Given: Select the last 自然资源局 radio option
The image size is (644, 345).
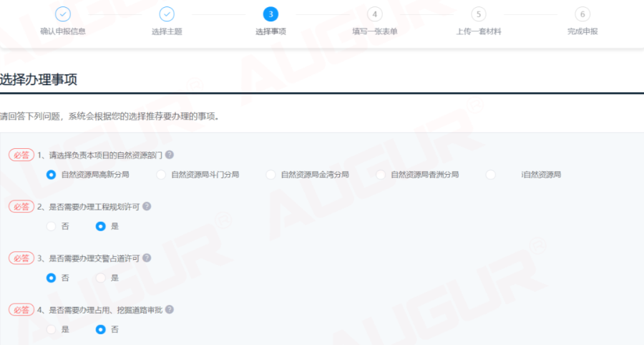Looking at the screenshot, I should (x=490, y=175).
